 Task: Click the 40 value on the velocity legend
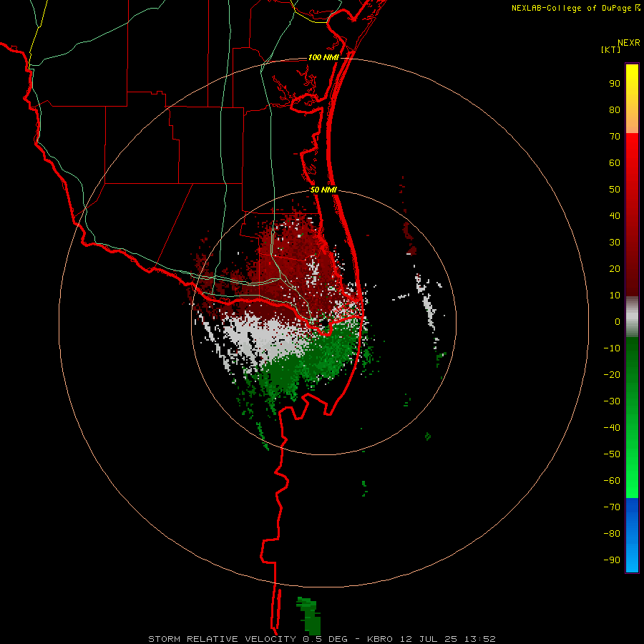[615, 215]
